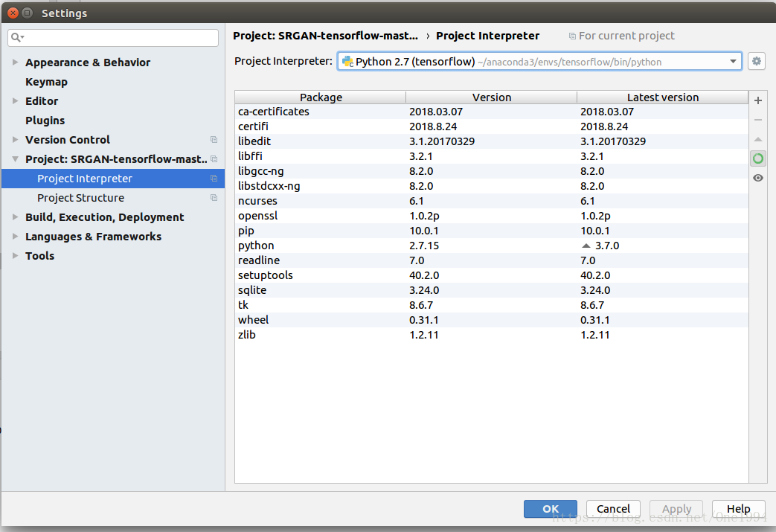The image size is (776, 532).
Task: Toggle the show early releases eye icon
Action: pos(757,178)
